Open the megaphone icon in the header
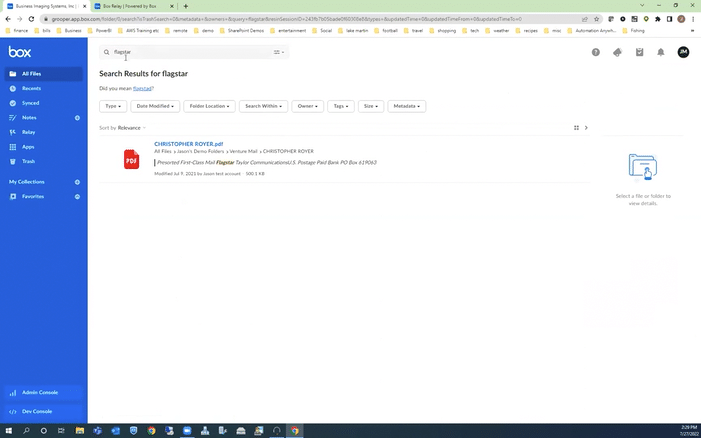Screen dimensions: 701x438 pos(617,52)
